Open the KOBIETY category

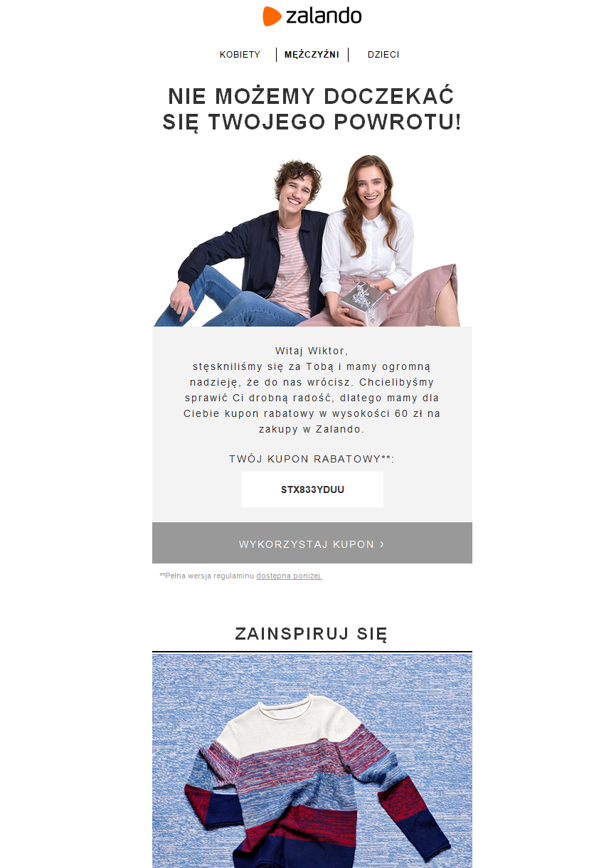click(240, 55)
